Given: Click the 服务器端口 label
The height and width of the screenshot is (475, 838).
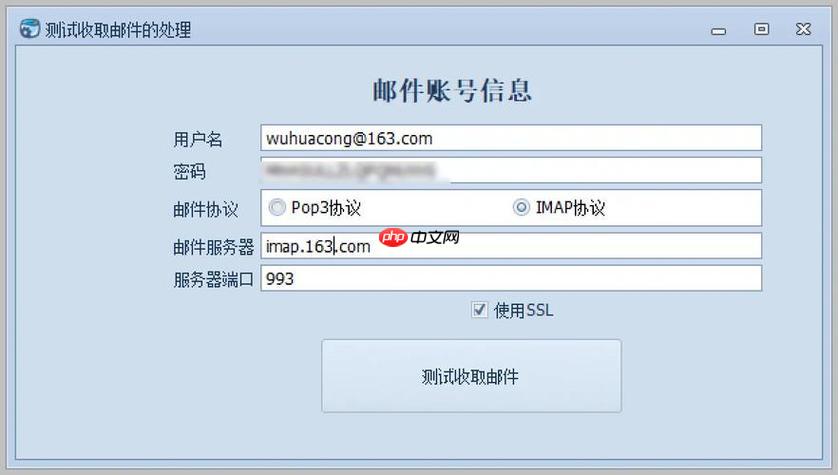Looking at the screenshot, I should 213,279.
